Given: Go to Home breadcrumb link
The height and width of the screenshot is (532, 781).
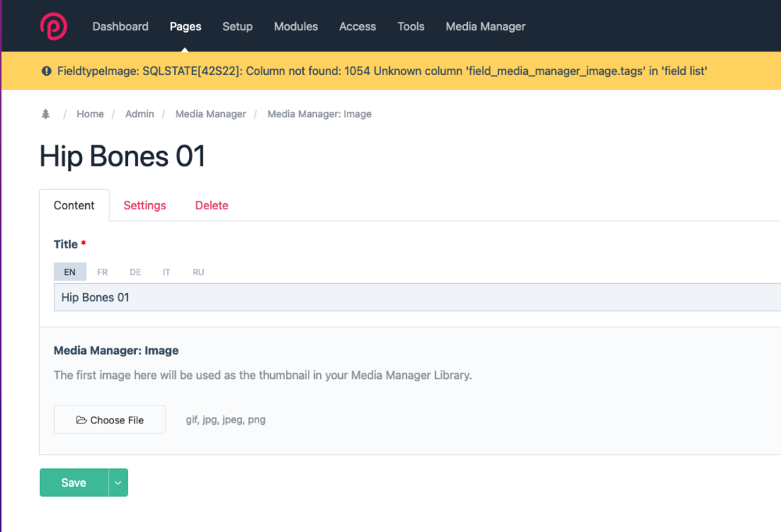Looking at the screenshot, I should point(90,114).
